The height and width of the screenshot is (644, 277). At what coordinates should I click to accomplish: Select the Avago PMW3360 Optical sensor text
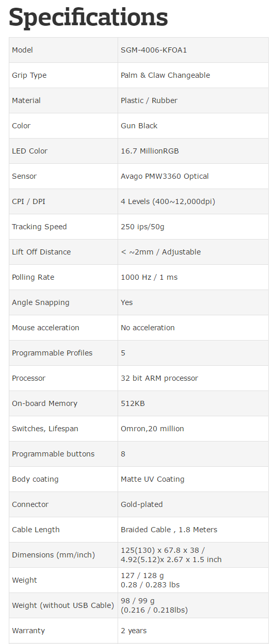(x=165, y=176)
